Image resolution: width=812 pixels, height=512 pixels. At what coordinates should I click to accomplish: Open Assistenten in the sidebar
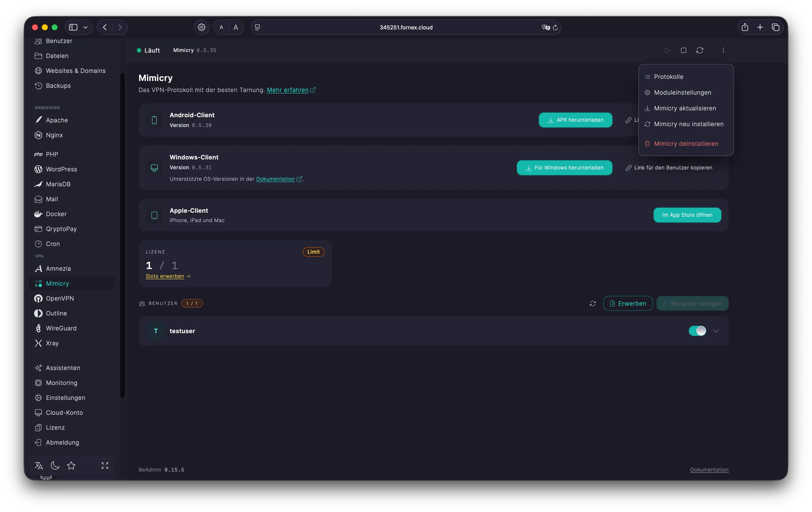coord(57,368)
